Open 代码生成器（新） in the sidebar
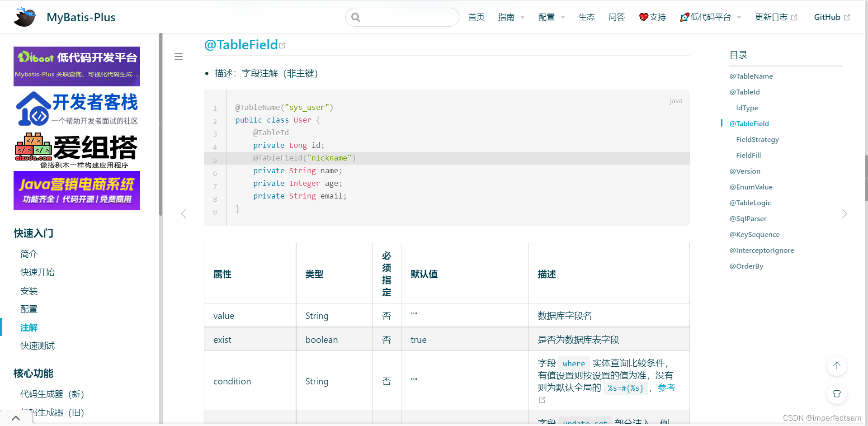Viewport: 868px width, 426px height. (52, 394)
